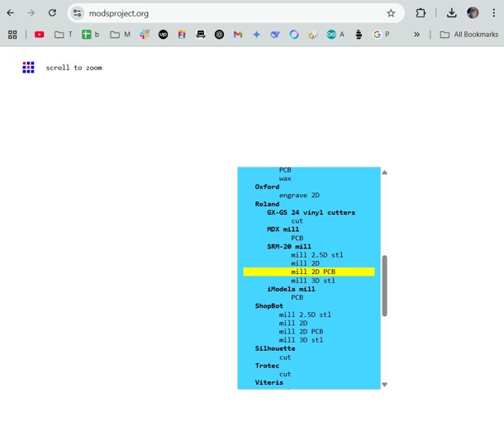
Task: Select the 'wax' program entry
Action: click(285, 178)
